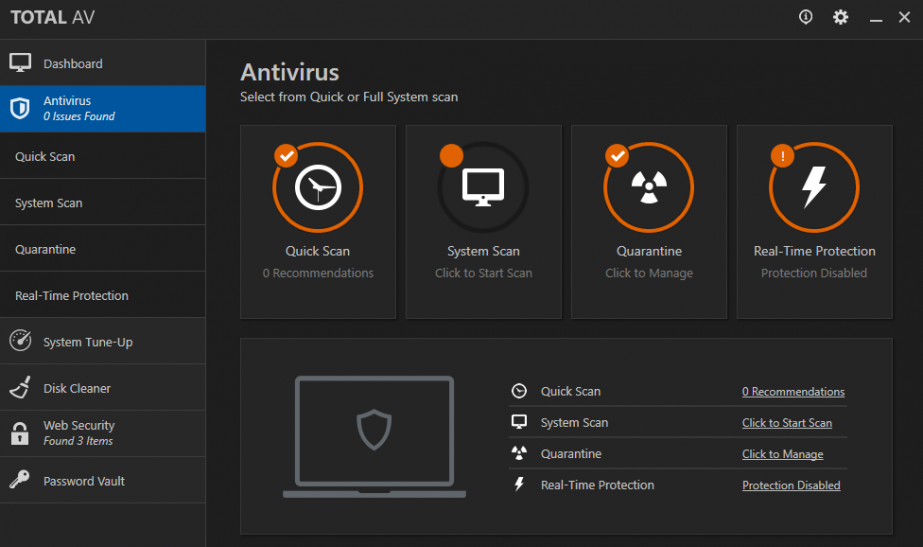Click the '0 Recommendations' link

click(793, 392)
